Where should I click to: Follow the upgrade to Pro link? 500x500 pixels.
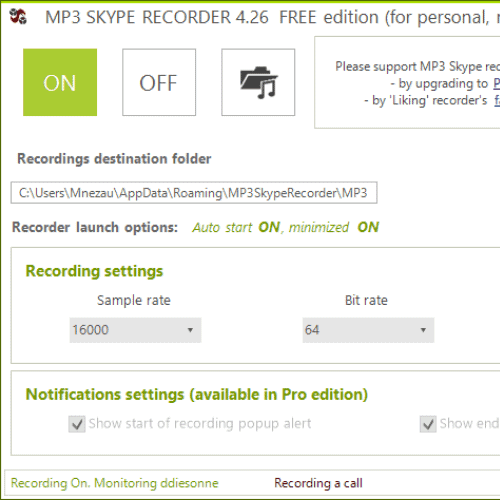coord(497,83)
